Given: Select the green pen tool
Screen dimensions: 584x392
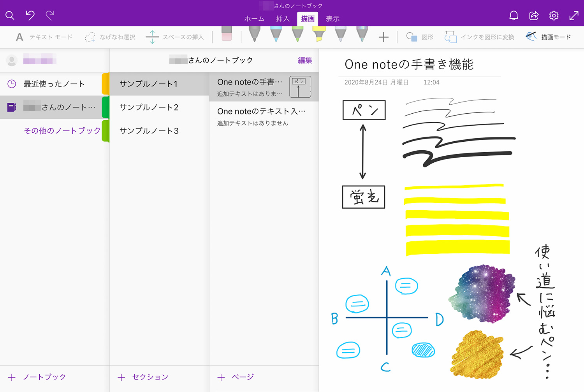Looking at the screenshot, I should click(x=297, y=34).
